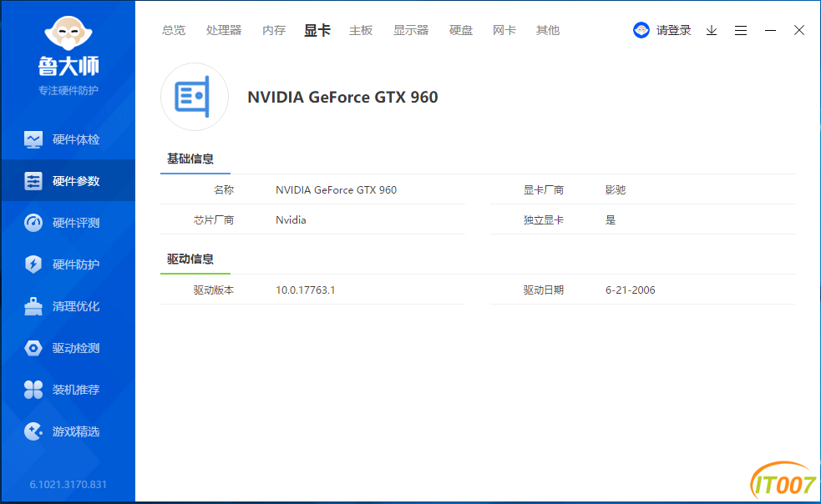Click 游戏精选 game icon

33,431
